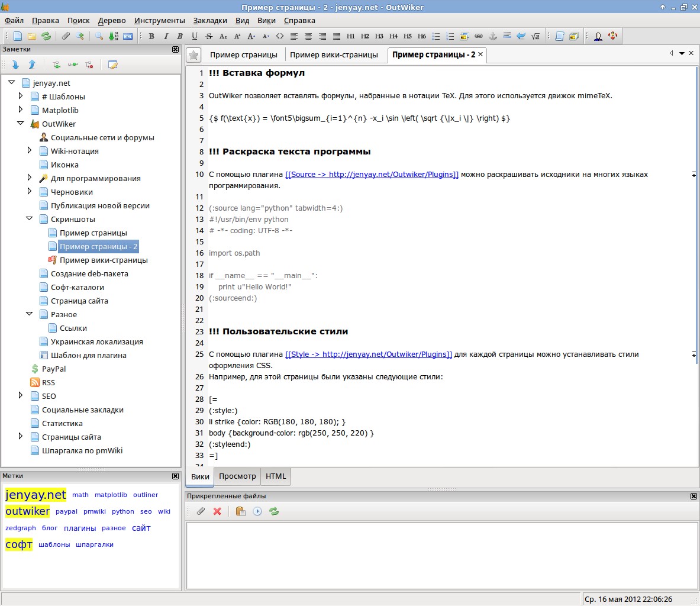700x606 pixels.
Task: Close the Прикрепленные файлы panel
Action: 694,496
